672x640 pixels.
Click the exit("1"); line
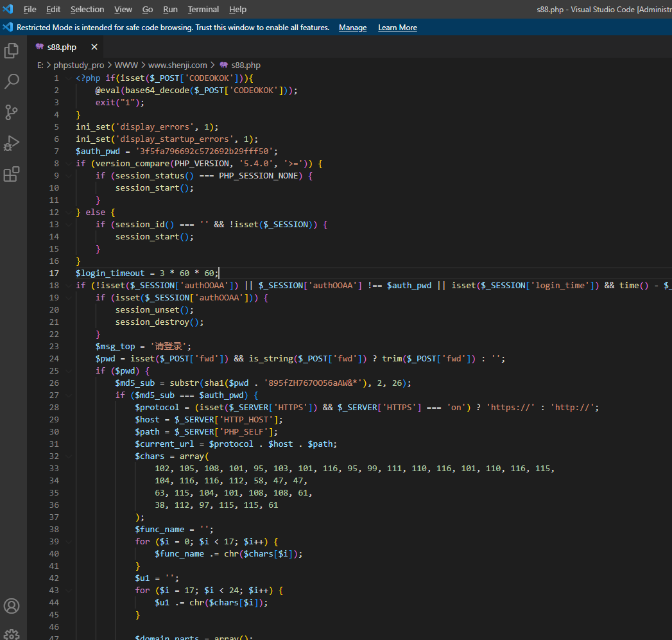[120, 103]
